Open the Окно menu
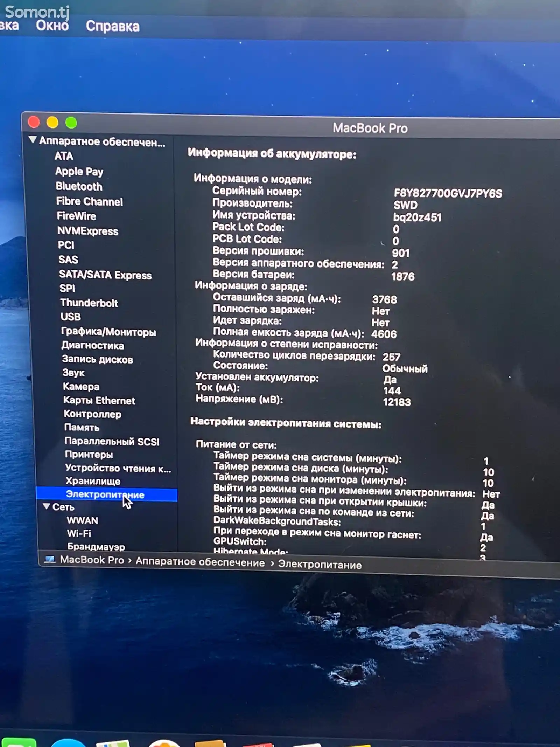Image resolution: width=560 pixels, height=747 pixels. click(x=52, y=26)
